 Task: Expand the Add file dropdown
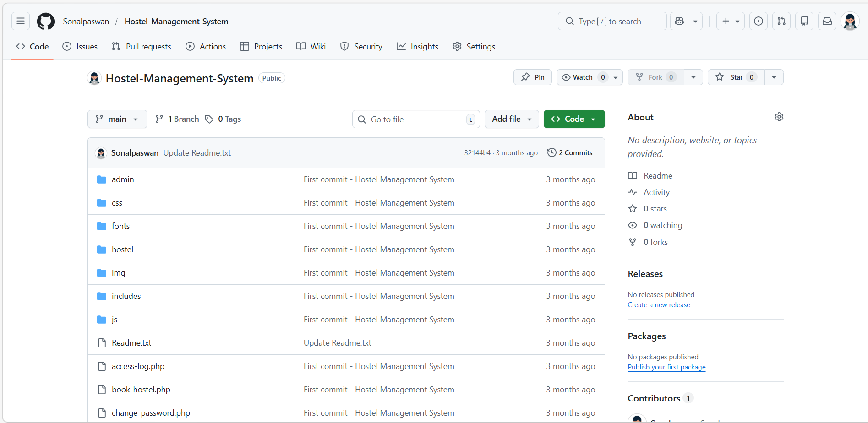pos(512,119)
